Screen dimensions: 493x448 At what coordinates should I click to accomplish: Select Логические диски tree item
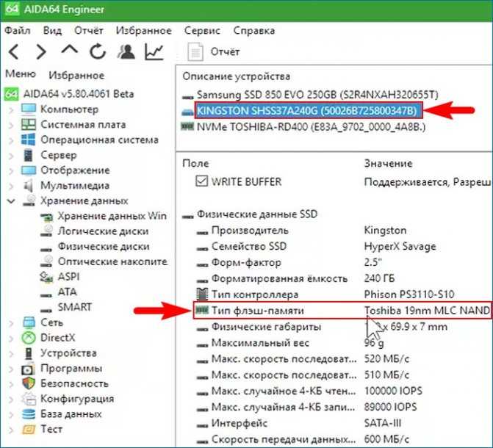pyautogui.click(x=103, y=231)
